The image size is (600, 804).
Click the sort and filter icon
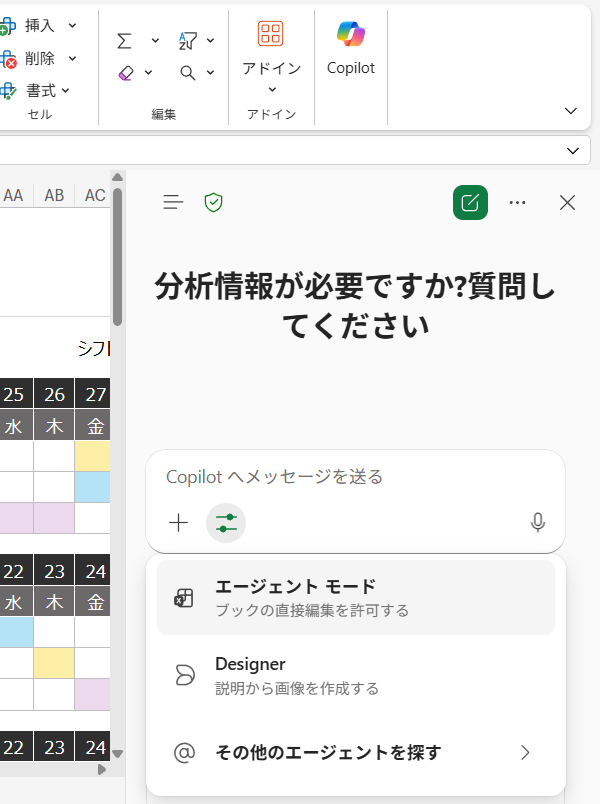coord(188,40)
